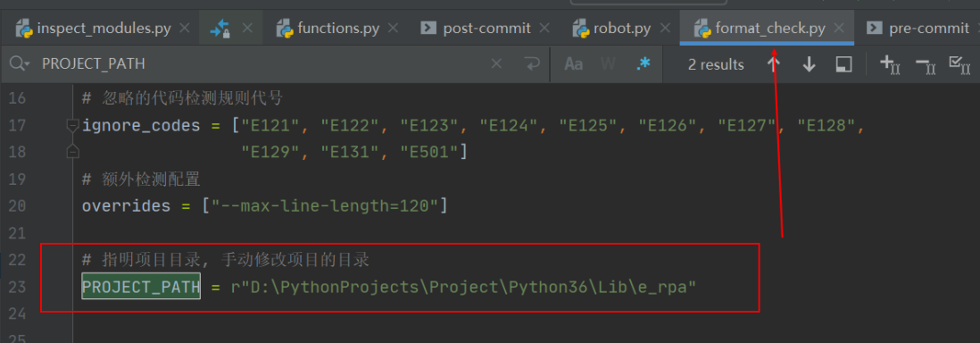Click the new line return icon in search
This screenshot has width=980, height=343.
tap(532, 63)
